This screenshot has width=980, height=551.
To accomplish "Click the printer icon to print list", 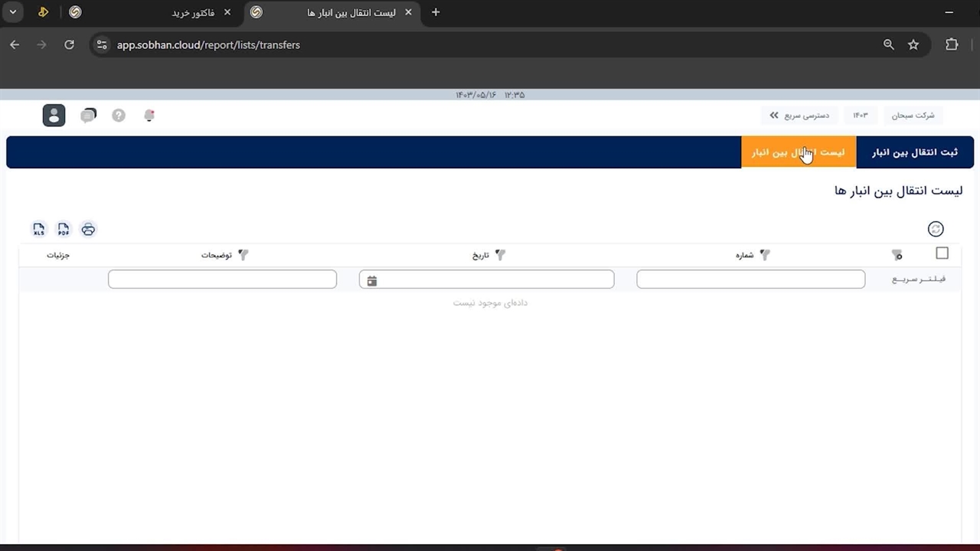I will [x=88, y=230].
